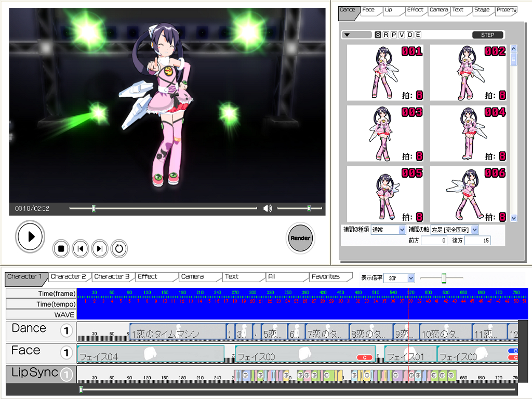Mute audio via the speaker icon

(x=268, y=208)
